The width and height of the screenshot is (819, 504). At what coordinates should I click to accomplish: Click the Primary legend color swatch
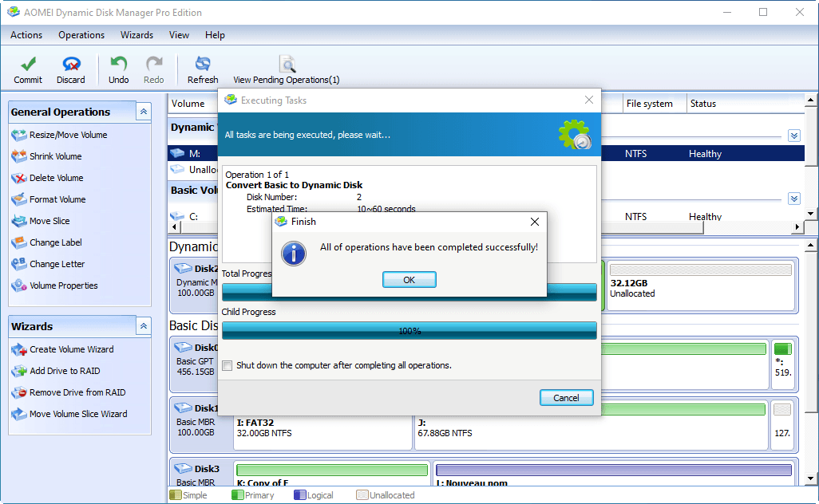pyautogui.click(x=237, y=494)
